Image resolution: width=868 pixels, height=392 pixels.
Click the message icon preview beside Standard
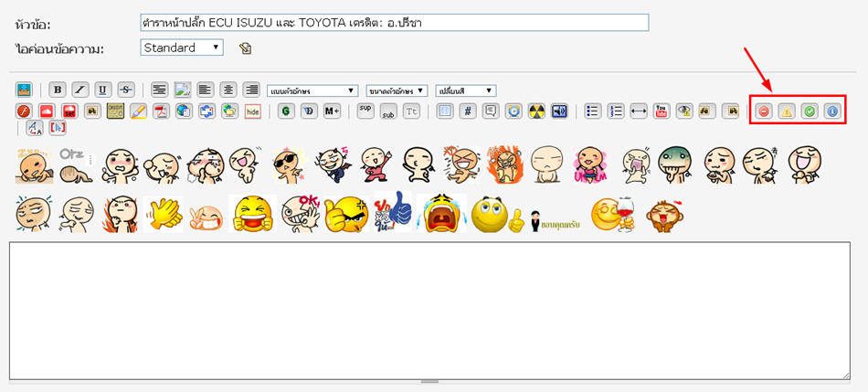tap(245, 48)
